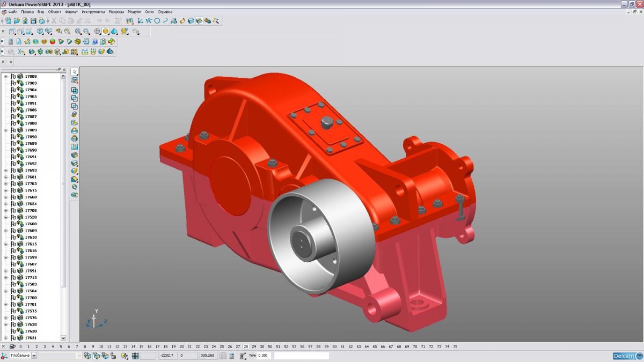Select the Solid block tool icon
Viewport: 644px width, 362px height.
pyautogui.click(x=191, y=20)
